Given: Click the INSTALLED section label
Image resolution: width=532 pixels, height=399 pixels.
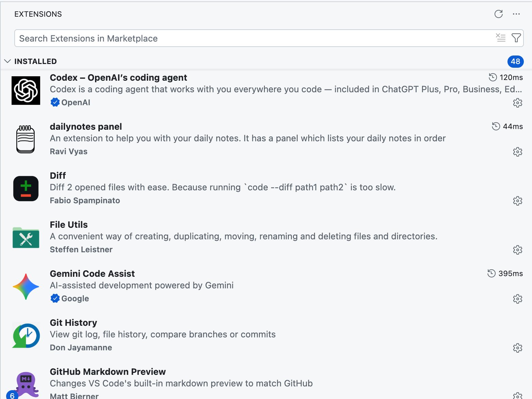Looking at the screenshot, I should pyautogui.click(x=35, y=61).
